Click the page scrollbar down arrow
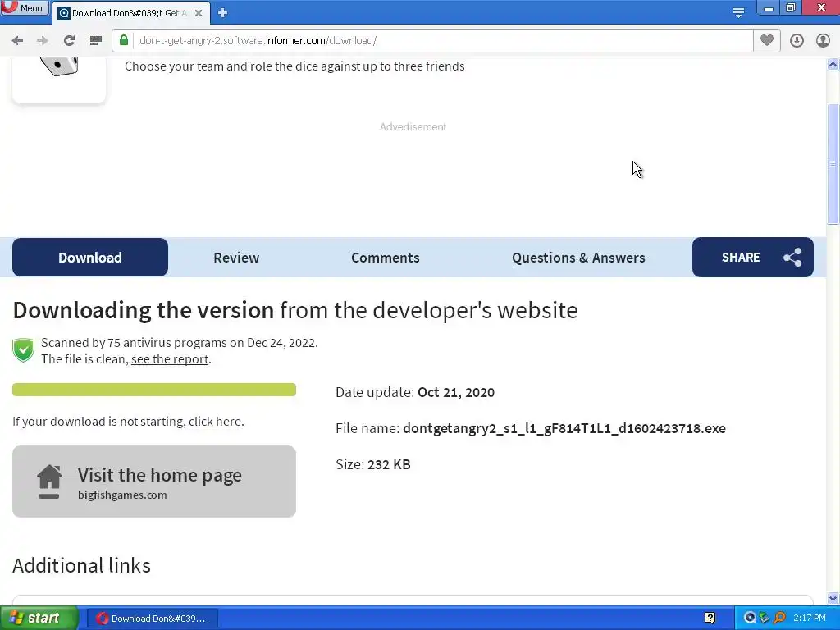Viewport: 840px width, 630px height. [833, 598]
